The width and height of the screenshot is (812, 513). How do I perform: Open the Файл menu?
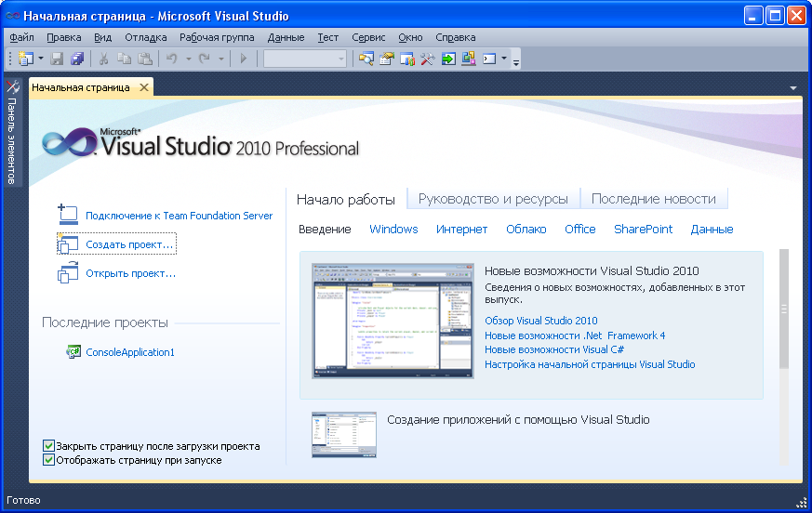pyautogui.click(x=21, y=37)
